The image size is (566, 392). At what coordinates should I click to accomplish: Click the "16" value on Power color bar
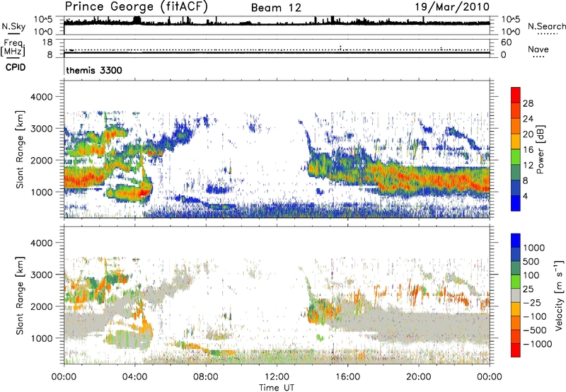[x=528, y=150]
